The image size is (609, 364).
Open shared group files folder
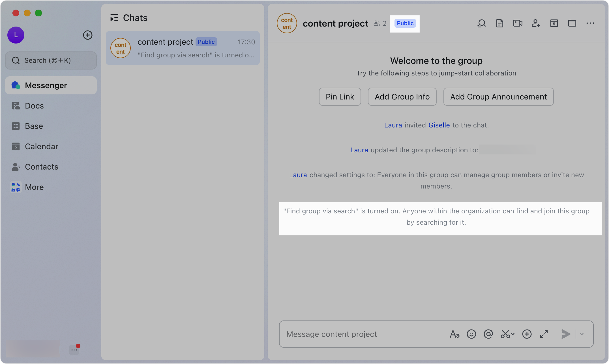coord(572,23)
